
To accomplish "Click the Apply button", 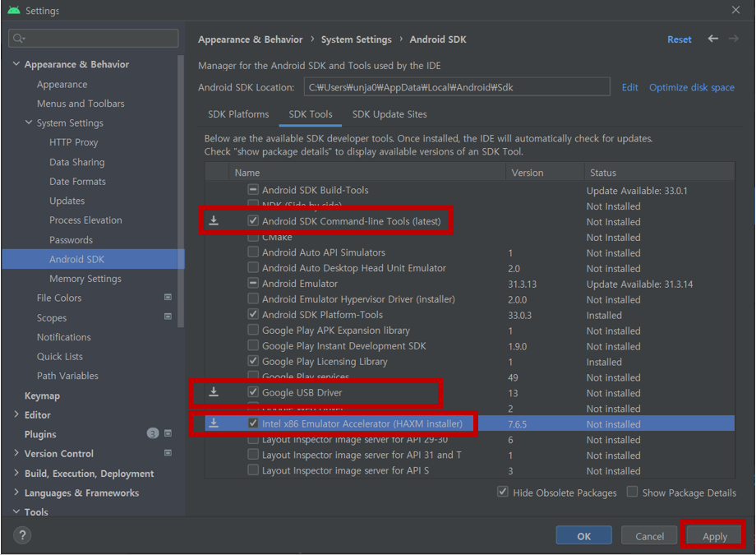I will pos(715,535).
